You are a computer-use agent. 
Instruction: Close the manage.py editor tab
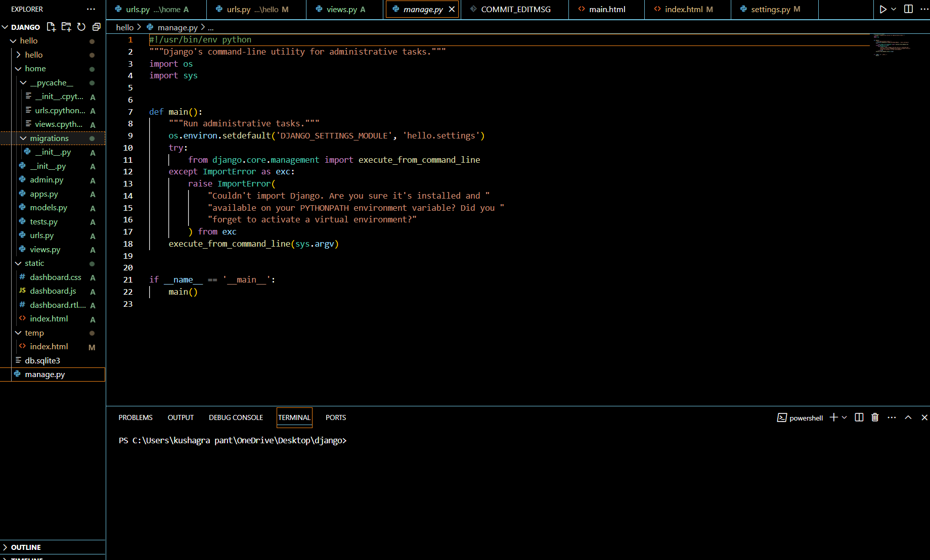[452, 9]
